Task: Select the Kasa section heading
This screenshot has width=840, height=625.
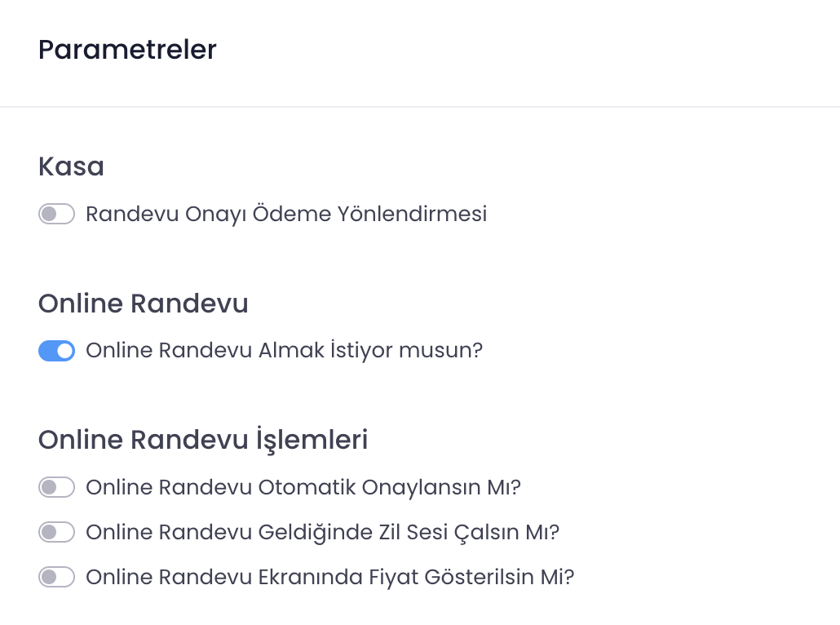Action: click(x=71, y=166)
